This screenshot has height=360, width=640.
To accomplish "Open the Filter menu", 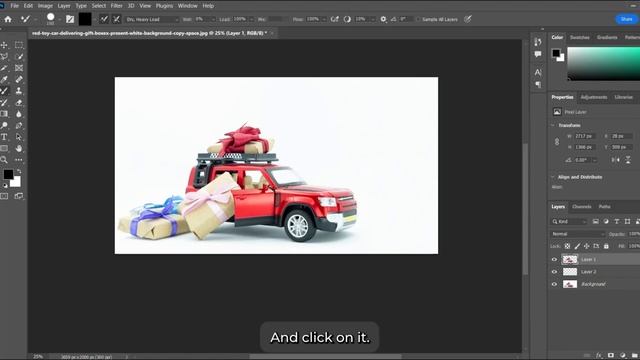I will [x=116, y=6].
